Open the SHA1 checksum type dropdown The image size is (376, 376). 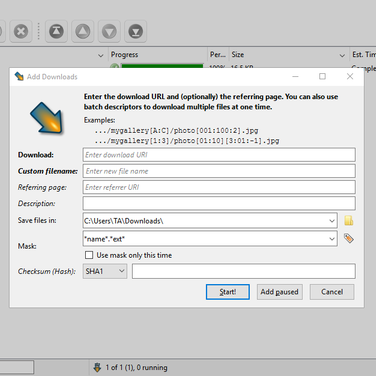pos(105,271)
